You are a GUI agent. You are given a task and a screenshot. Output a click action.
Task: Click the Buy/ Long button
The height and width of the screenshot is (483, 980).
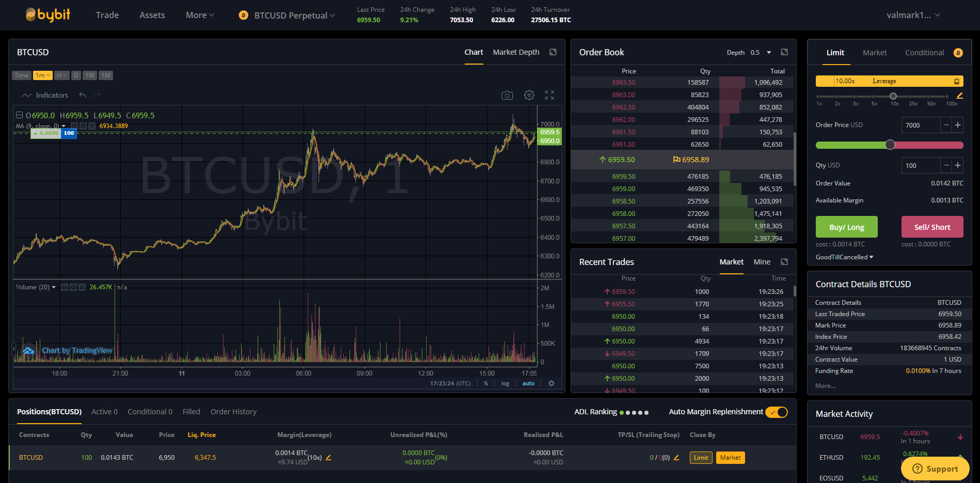click(x=846, y=227)
